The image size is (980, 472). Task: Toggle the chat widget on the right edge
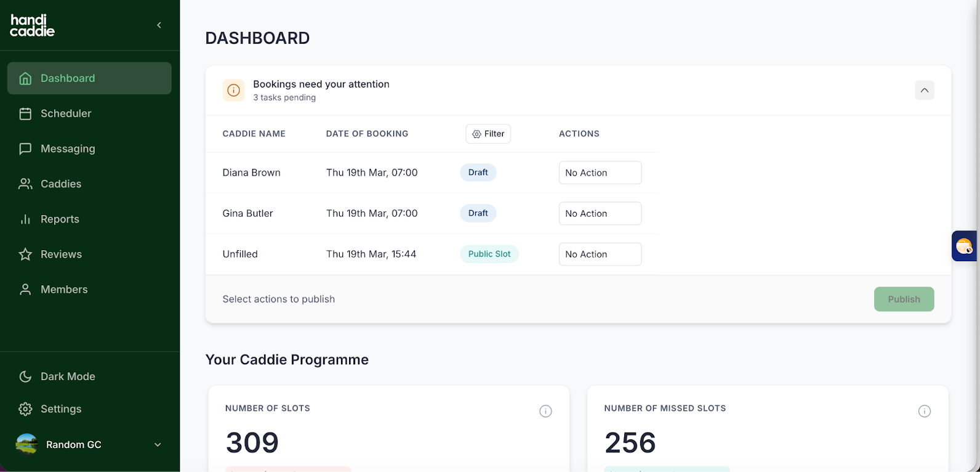click(964, 246)
